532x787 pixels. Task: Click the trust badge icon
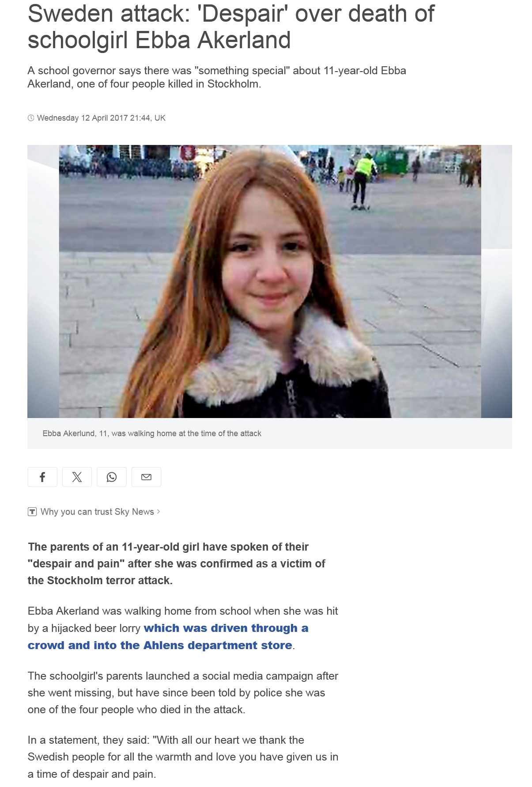pyautogui.click(x=32, y=512)
